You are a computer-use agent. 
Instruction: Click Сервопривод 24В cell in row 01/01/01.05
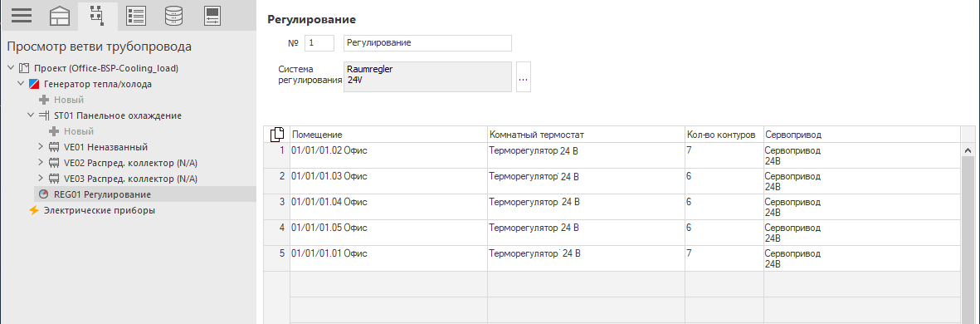(862, 232)
